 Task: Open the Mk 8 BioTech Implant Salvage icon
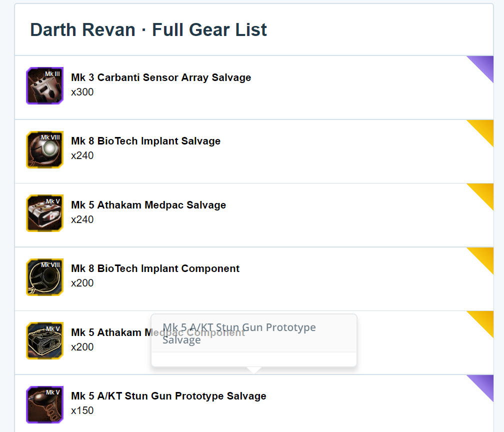[44, 149]
